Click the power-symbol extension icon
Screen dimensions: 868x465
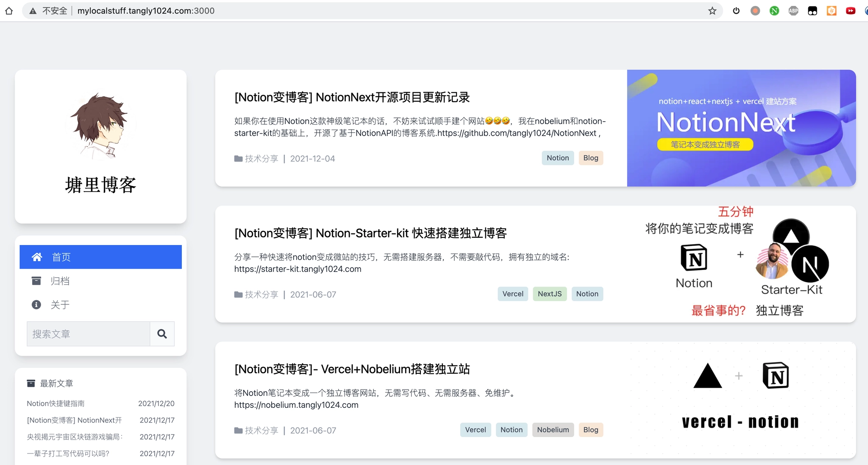click(736, 11)
